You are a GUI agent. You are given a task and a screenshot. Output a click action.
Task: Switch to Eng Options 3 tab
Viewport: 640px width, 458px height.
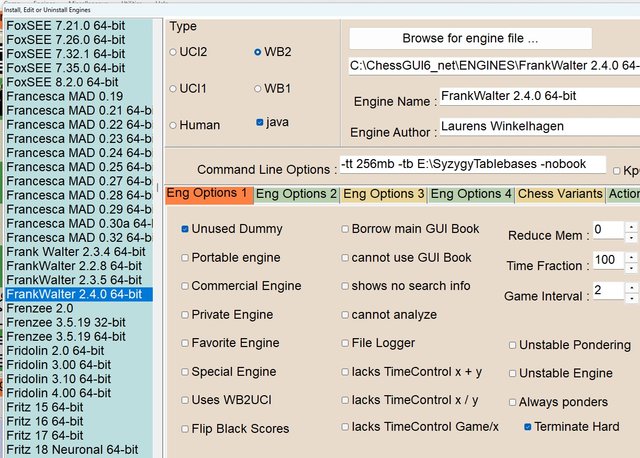coord(384,194)
